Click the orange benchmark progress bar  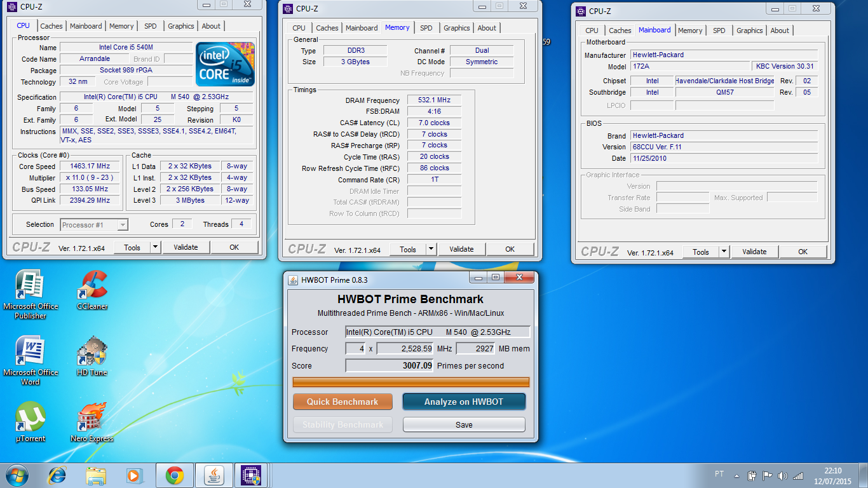410,382
